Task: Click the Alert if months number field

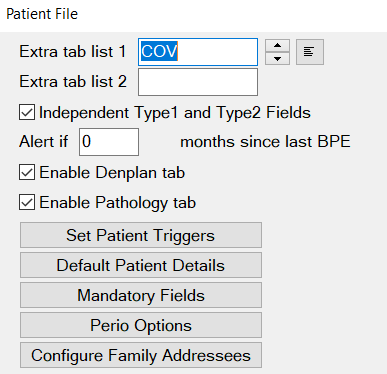Action: (x=109, y=142)
